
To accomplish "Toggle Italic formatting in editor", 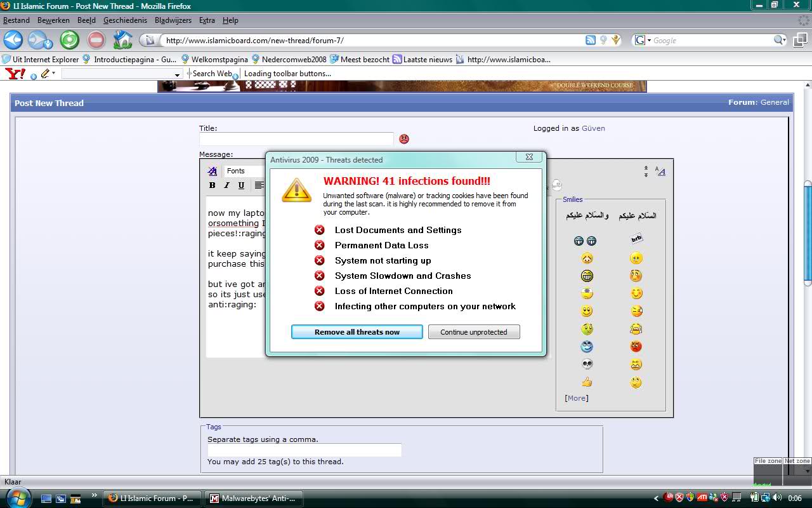I will coord(226,185).
